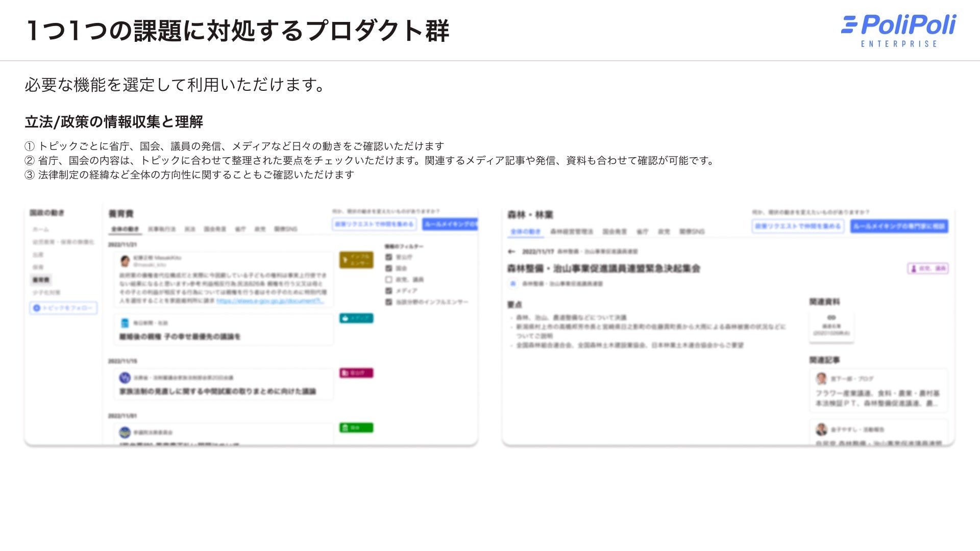Click the magenta ministry category badge
The width and height of the screenshot is (980, 551).
(356, 373)
